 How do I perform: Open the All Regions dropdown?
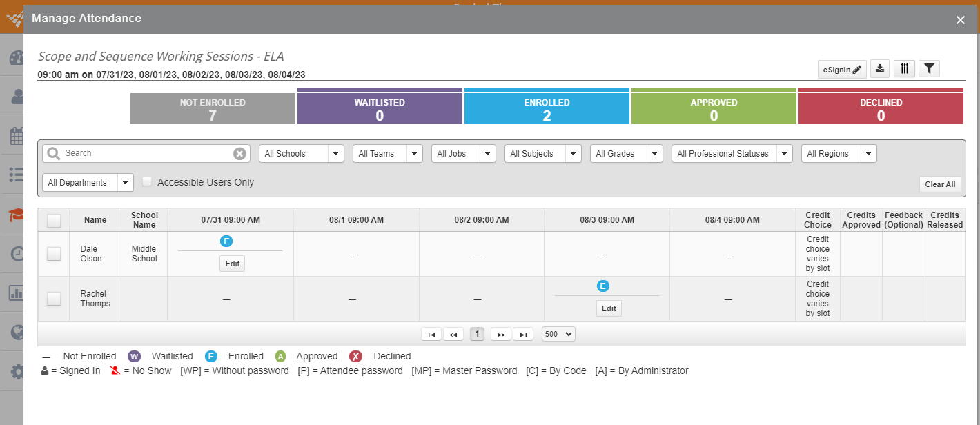pos(839,153)
